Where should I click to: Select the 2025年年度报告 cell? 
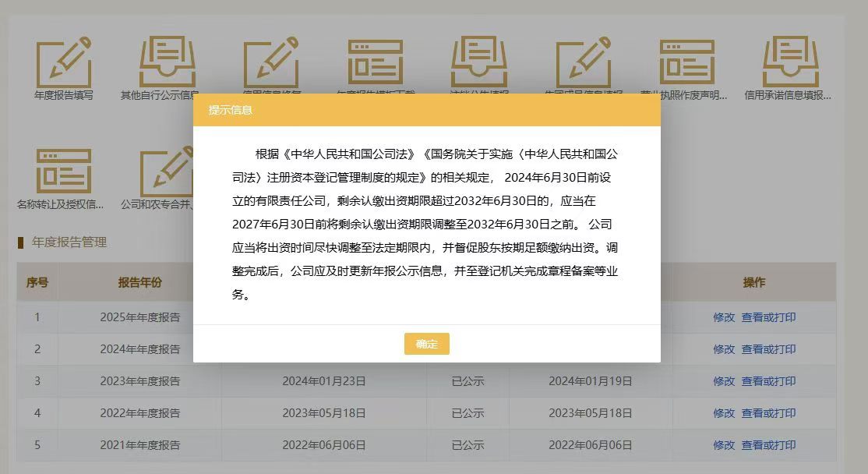pyautogui.click(x=140, y=317)
